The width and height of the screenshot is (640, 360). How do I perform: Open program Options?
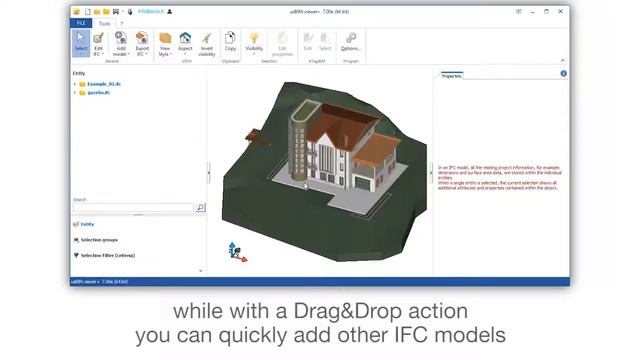(351, 42)
